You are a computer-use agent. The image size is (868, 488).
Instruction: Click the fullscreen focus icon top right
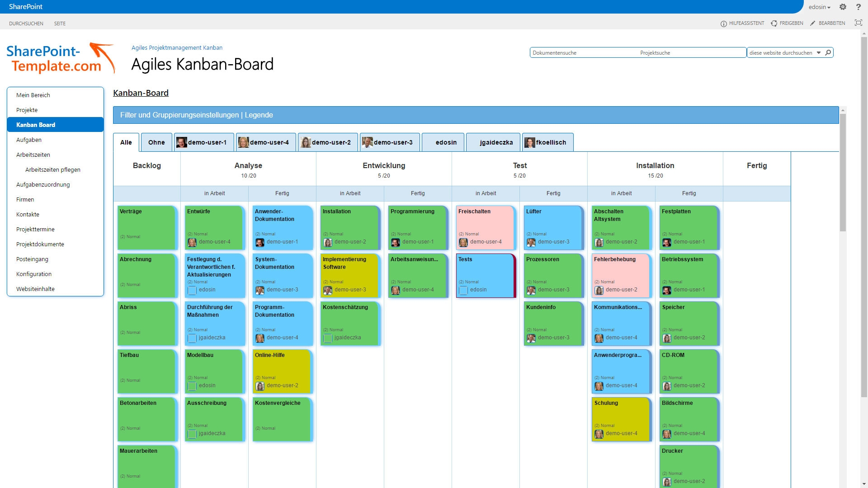[x=858, y=23]
